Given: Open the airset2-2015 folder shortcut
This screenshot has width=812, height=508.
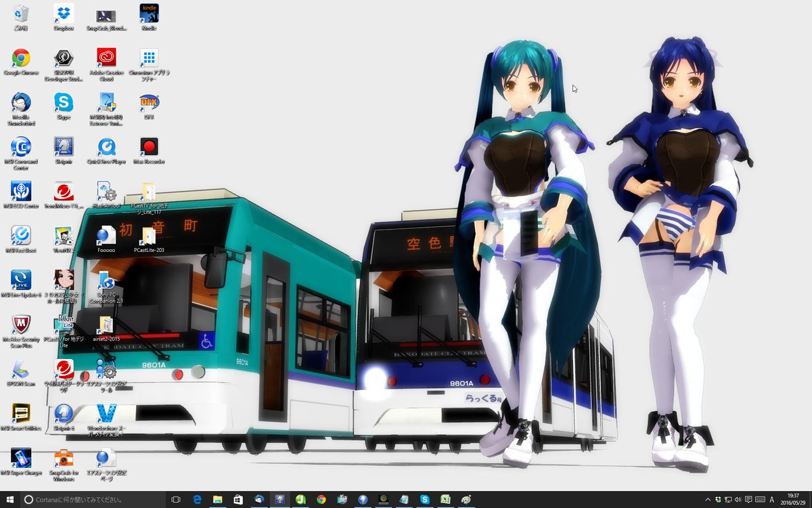Looking at the screenshot, I should coord(106,329).
